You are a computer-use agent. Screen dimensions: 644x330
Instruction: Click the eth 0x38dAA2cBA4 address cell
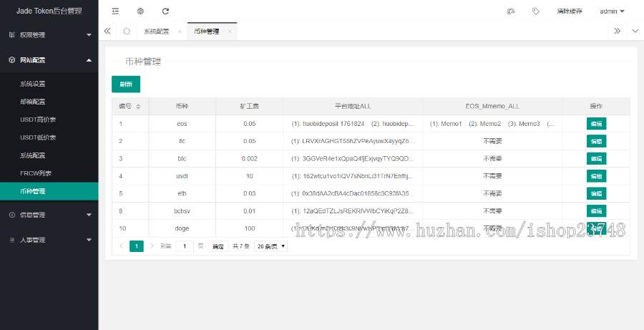[x=353, y=193]
